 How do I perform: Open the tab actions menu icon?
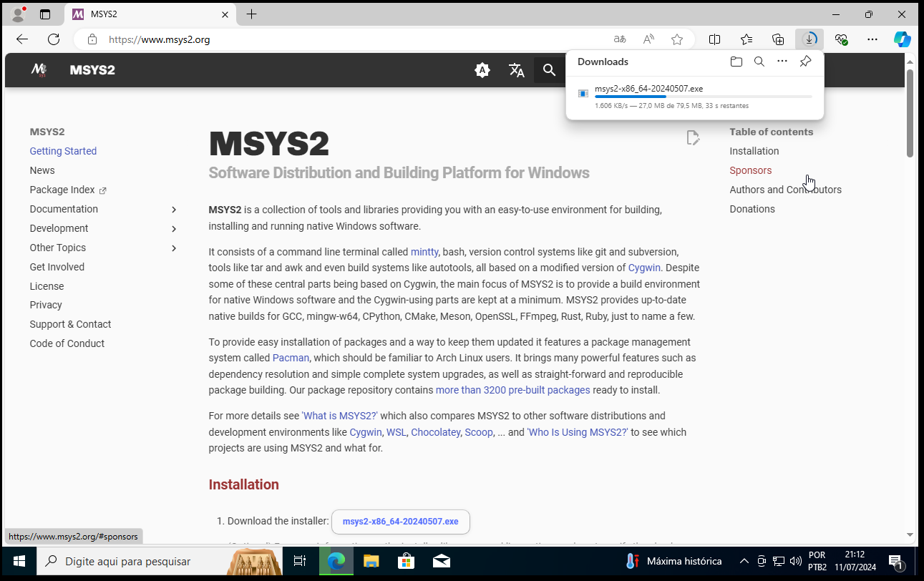click(45, 14)
